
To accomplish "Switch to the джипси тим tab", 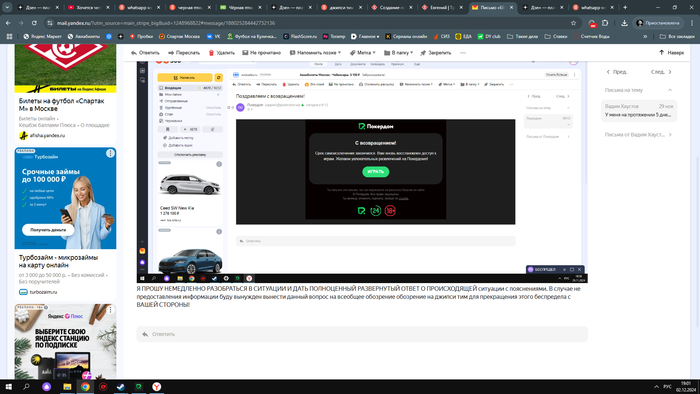I will point(342,7).
